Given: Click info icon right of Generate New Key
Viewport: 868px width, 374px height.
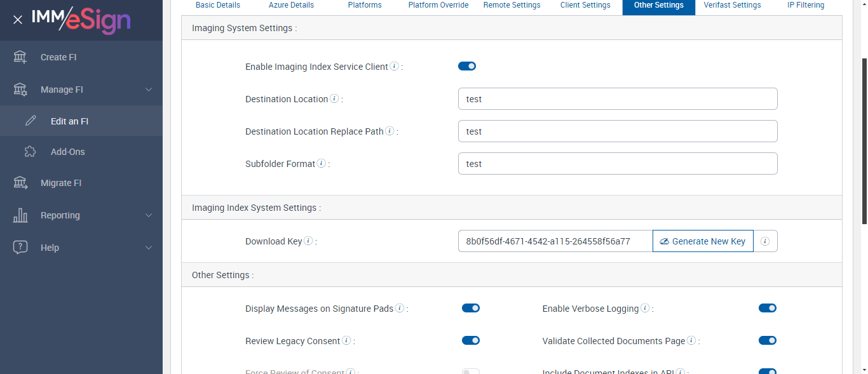Looking at the screenshot, I should click(x=765, y=241).
